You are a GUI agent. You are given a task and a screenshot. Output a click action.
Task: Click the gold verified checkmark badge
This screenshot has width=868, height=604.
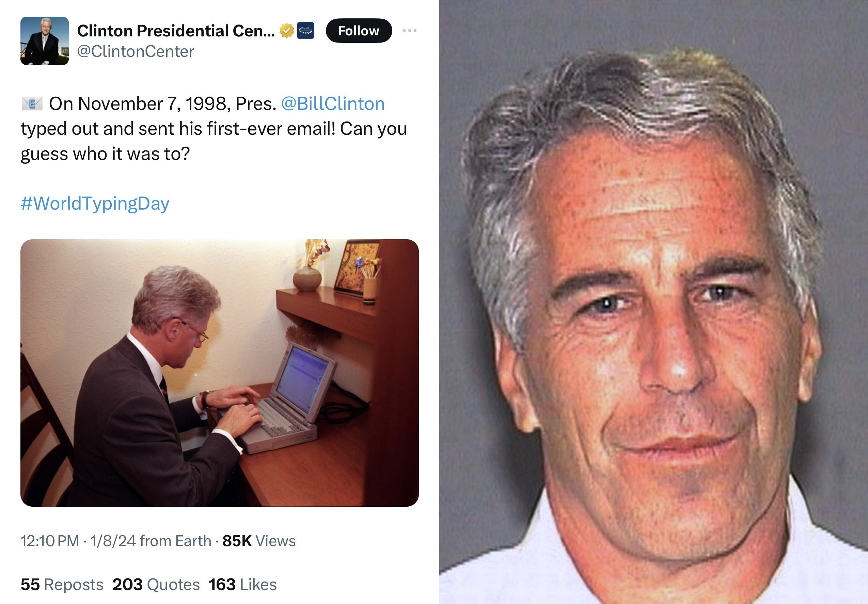pos(287,31)
